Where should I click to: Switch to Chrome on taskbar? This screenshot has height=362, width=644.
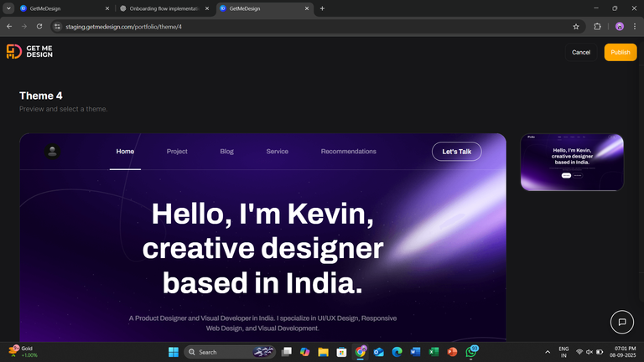[x=361, y=352]
